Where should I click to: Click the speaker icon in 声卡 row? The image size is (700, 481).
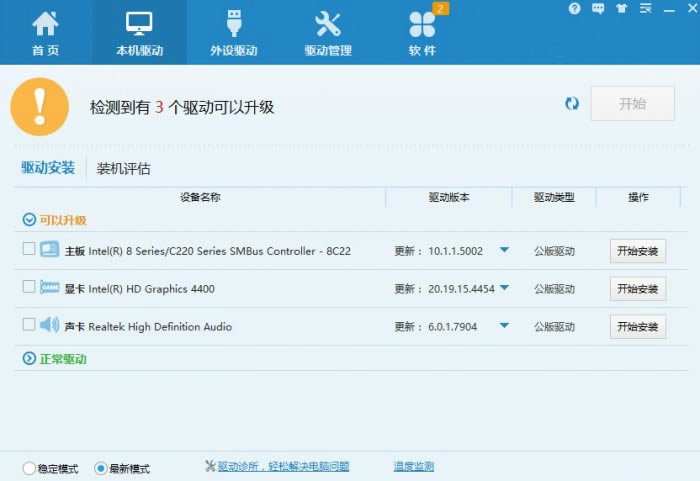[x=49, y=325]
